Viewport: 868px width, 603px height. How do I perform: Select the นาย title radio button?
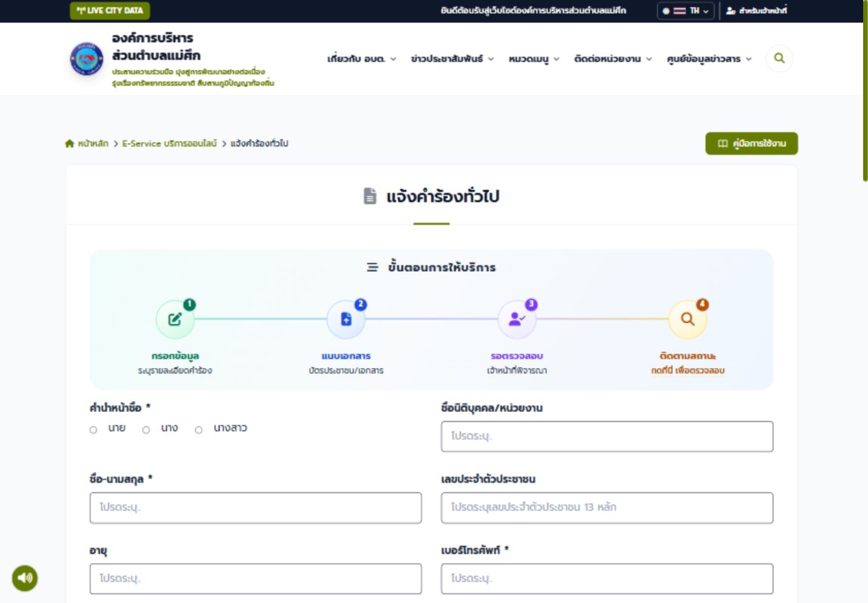[93, 430]
